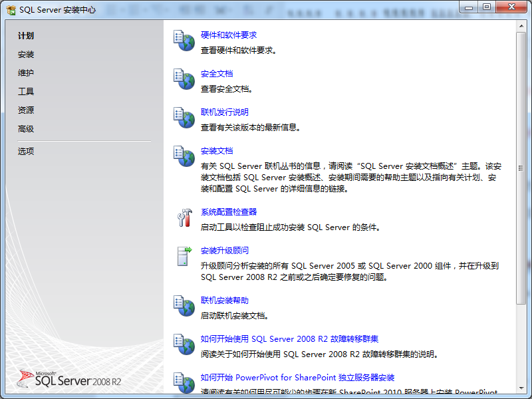Open the 安全文档 link
Image resolution: width=532 pixels, height=399 pixels.
click(217, 74)
